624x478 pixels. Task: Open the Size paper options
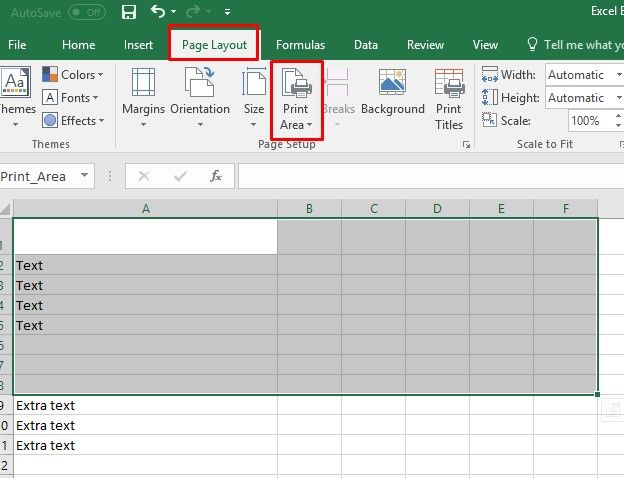tap(254, 98)
